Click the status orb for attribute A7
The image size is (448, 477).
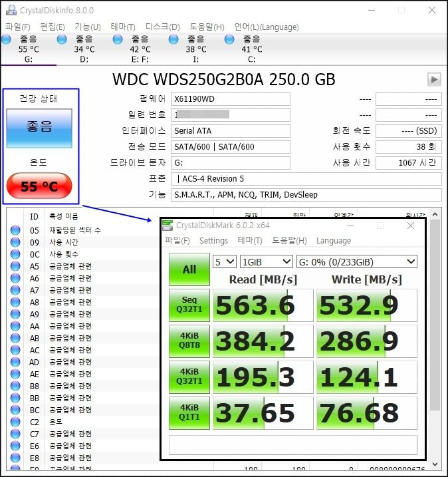click(x=15, y=290)
